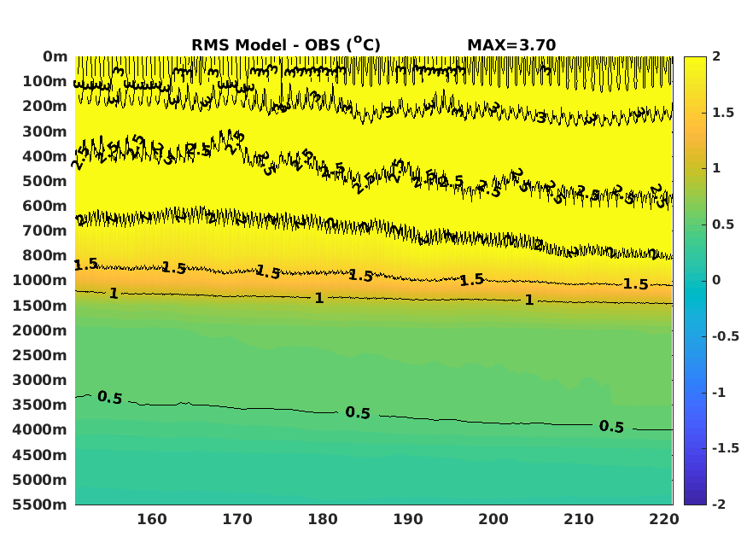Click the '160' x-axis tick label

click(152, 519)
